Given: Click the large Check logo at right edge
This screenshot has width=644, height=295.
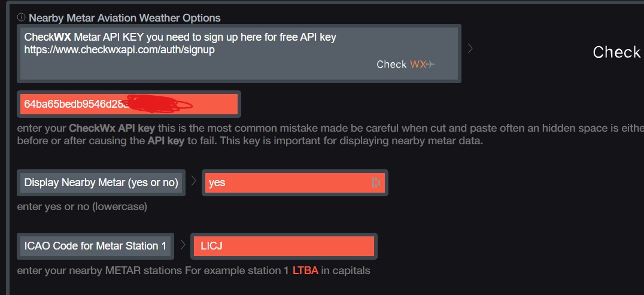Looking at the screenshot, I should pos(618,52).
